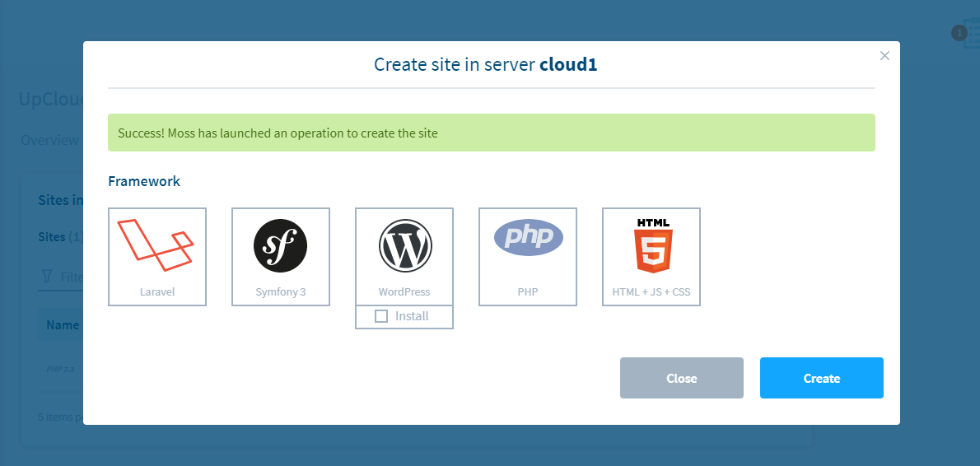The height and width of the screenshot is (466, 980).
Task: Click the 'Symfony 3' caption text
Action: 280,292
